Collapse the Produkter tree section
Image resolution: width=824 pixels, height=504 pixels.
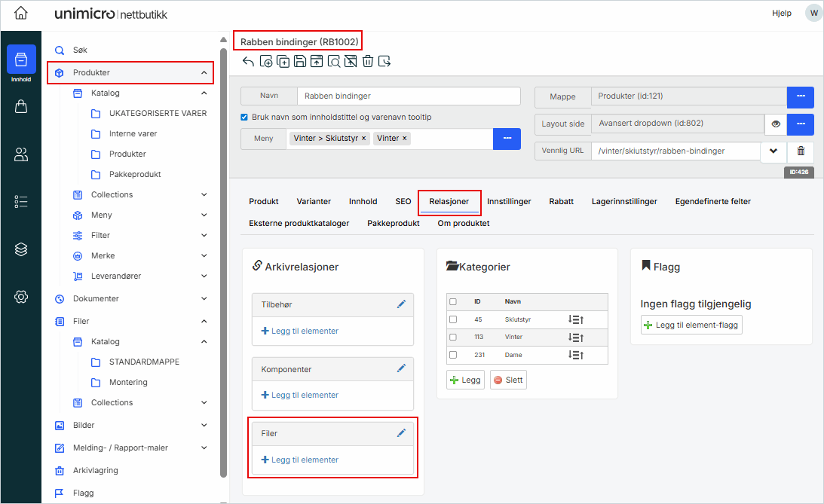[204, 73]
